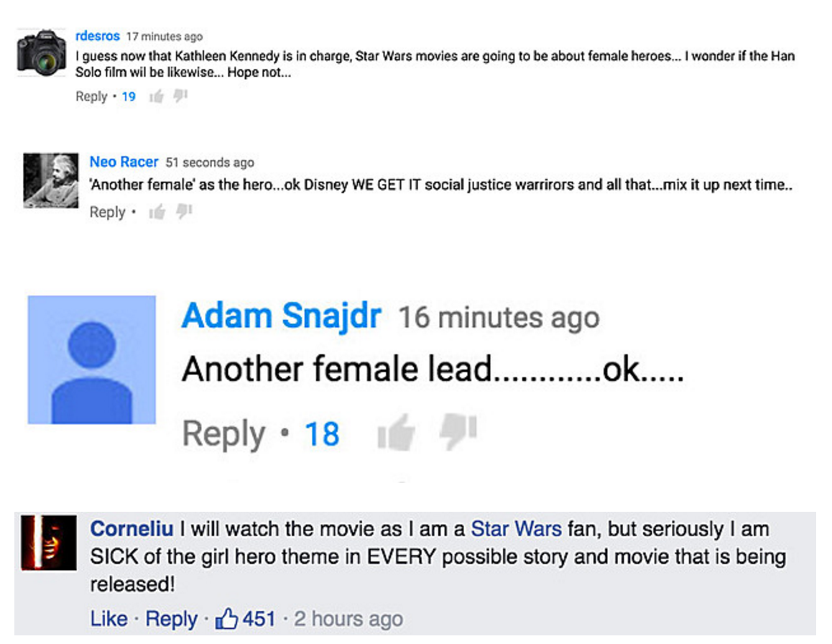Screen dimensions: 832x644
Task: Like Neo Racer's comment with thumbs up
Action: 156,212
